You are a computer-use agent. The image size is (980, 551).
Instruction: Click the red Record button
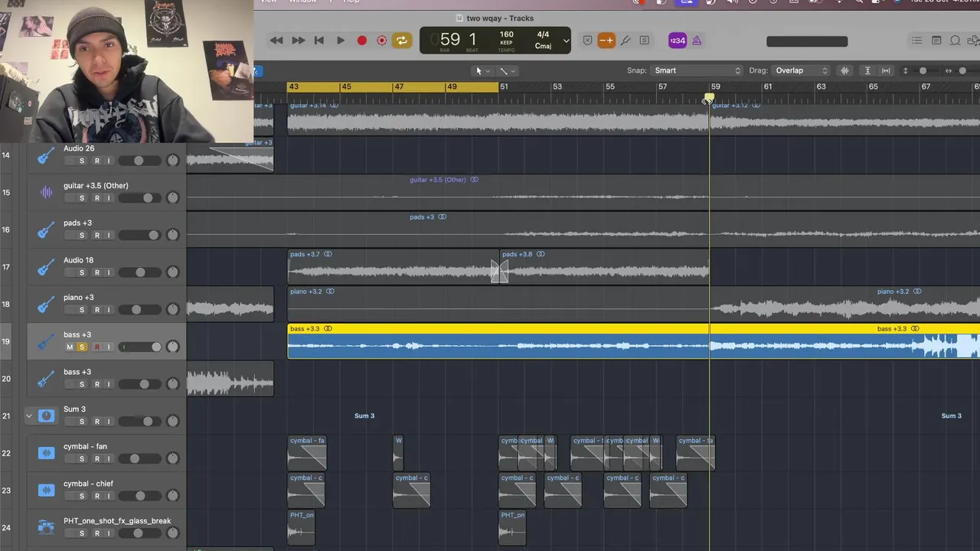(362, 41)
